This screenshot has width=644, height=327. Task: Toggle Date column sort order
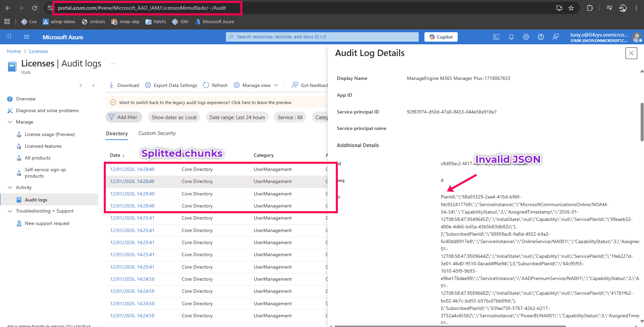[x=117, y=155]
